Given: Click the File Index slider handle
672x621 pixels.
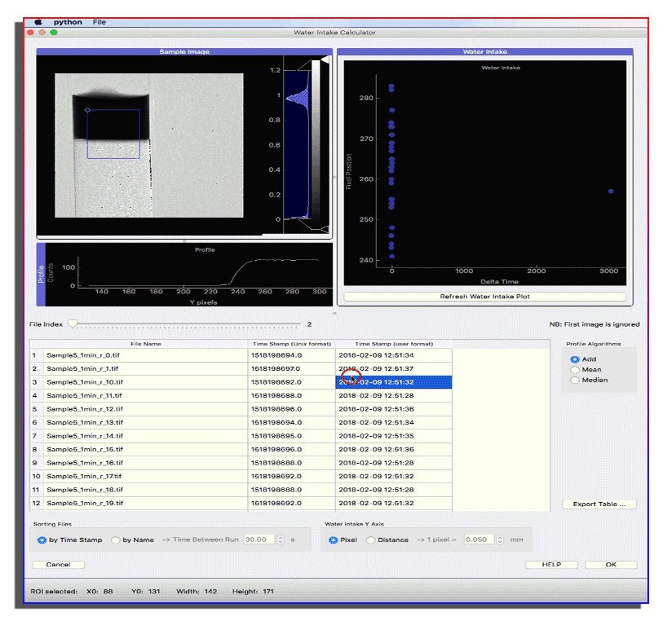Looking at the screenshot, I should tap(73, 324).
